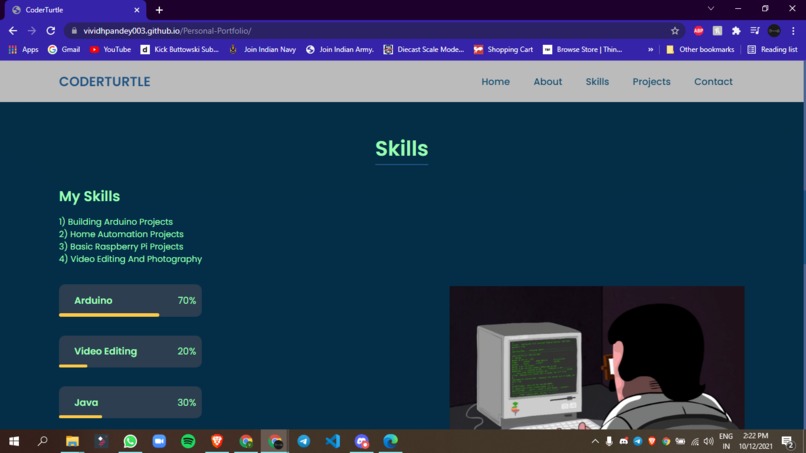Screen dimensions: 806x453
Task: Open Microsoft Edge from the taskbar
Action: (391, 441)
